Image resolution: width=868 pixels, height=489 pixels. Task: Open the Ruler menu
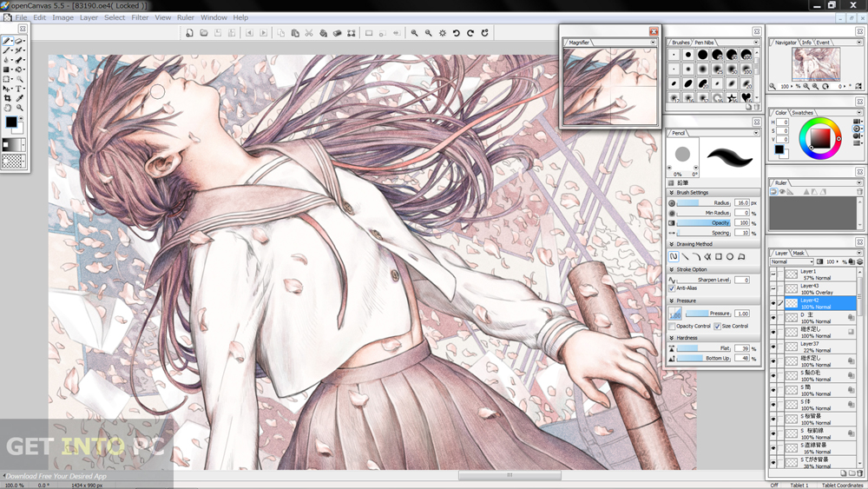click(186, 17)
